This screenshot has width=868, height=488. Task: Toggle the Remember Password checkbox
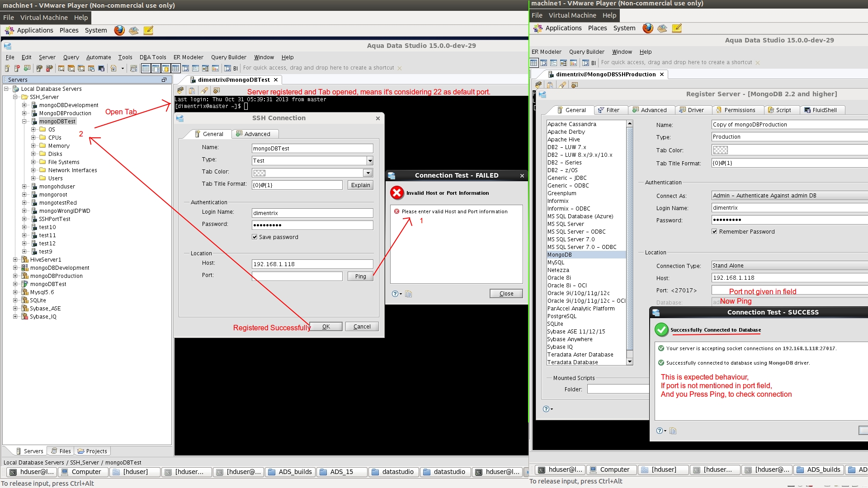pos(714,231)
